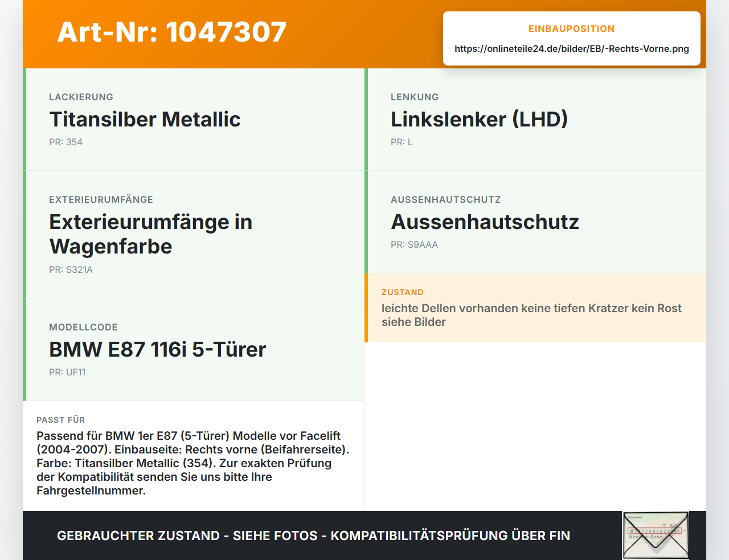The image size is (729, 560).
Task: Click the Aussenhautschutz value heading
Action: click(485, 222)
